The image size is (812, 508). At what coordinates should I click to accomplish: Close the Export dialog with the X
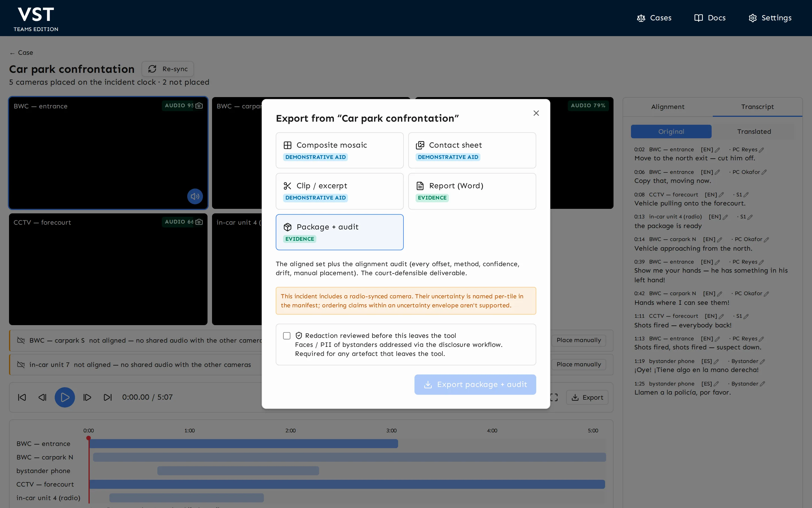tap(536, 113)
